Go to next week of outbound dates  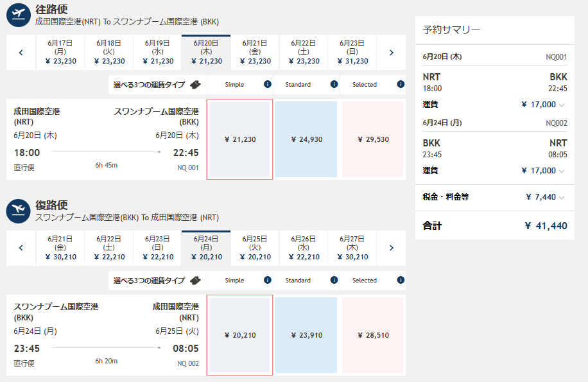point(392,53)
